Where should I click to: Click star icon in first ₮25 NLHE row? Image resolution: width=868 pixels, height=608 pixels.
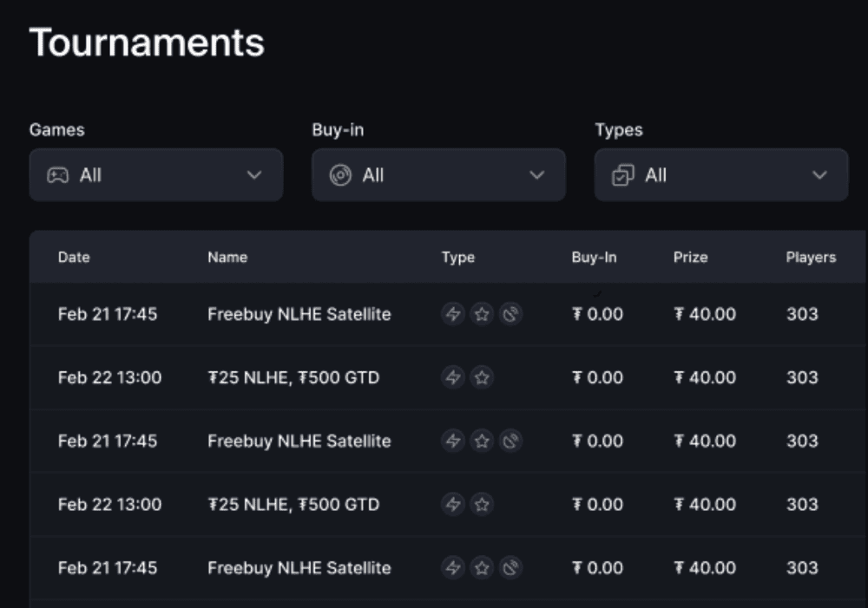pos(482,377)
